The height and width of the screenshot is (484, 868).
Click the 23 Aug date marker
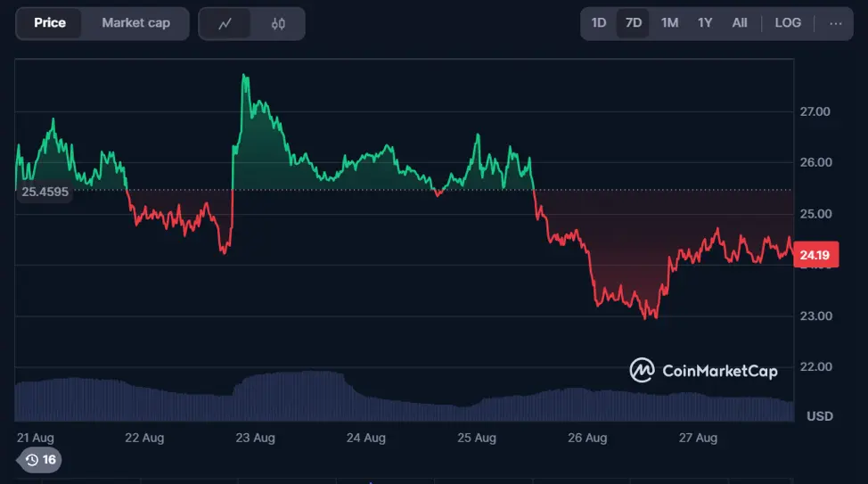click(255, 438)
